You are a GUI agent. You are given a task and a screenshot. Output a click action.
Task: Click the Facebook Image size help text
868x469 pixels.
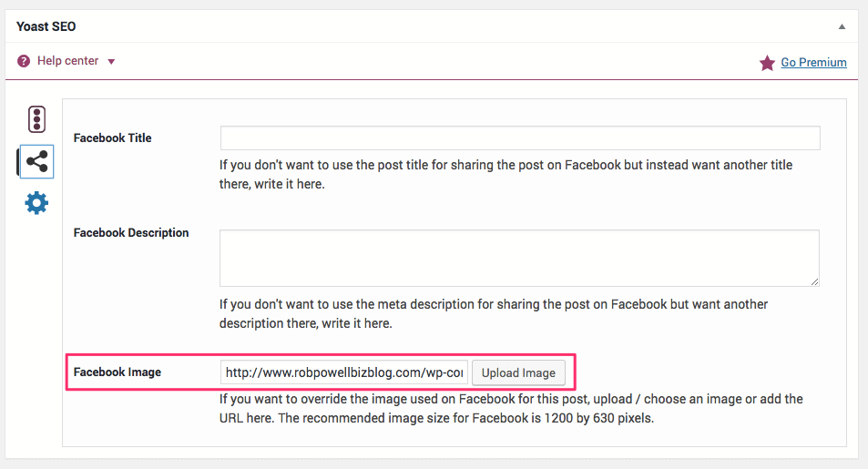pos(511,409)
